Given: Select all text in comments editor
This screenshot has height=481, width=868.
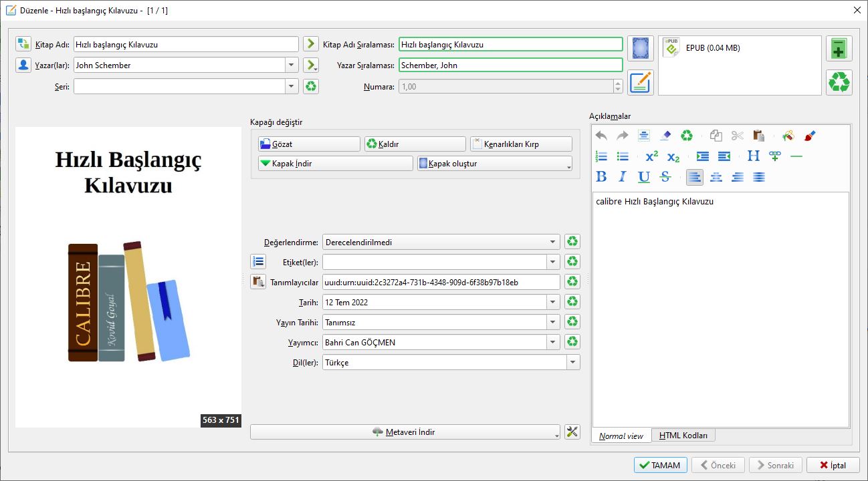Looking at the screenshot, I should click(x=643, y=136).
